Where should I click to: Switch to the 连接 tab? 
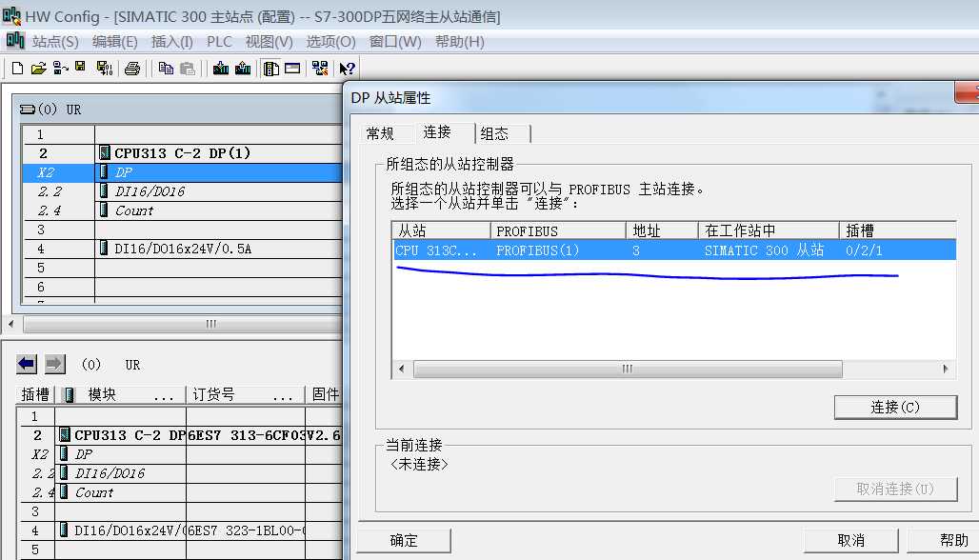pyautogui.click(x=437, y=131)
